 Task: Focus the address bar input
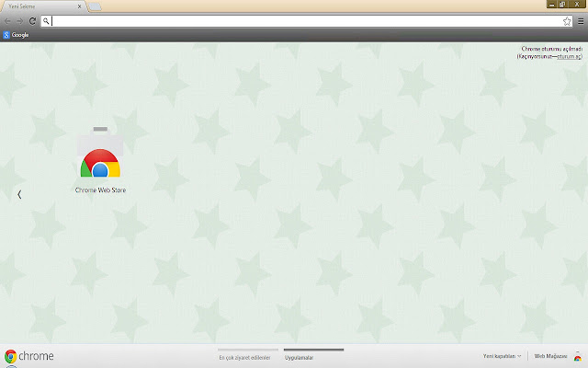306,21
